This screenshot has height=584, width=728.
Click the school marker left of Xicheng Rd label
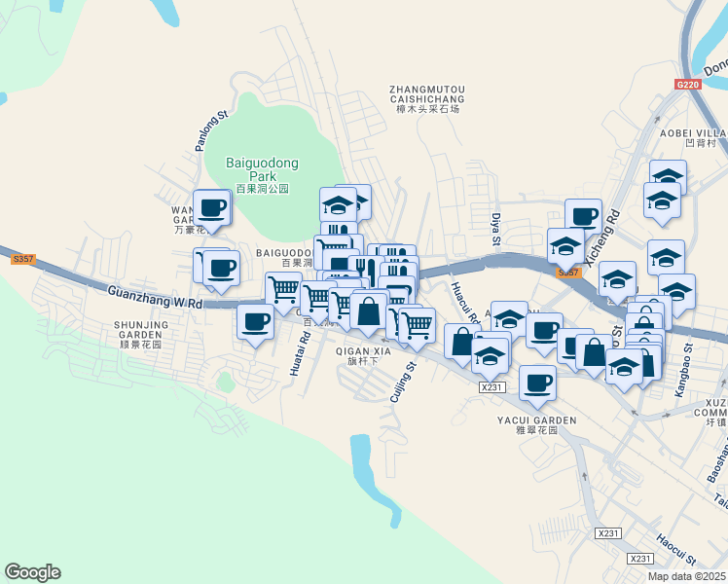(565, 250)
